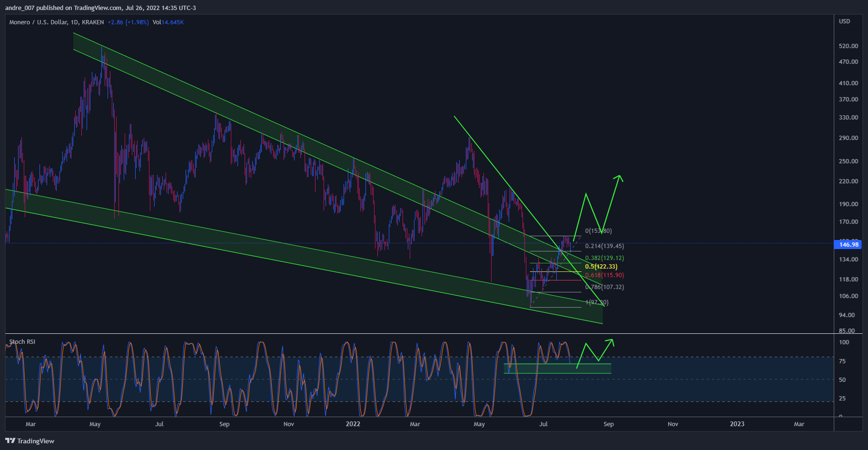
Task: Click the 25 level on the Stoch RSI scale
Action: pyautogui.click(x=842, y=399)
